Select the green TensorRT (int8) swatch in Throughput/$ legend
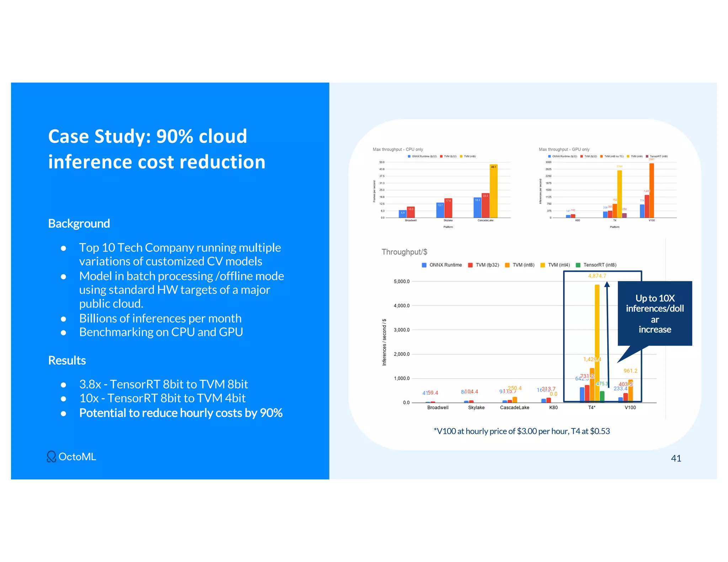The height and width of the screenshot is (562, 728). tap(578, 265)
